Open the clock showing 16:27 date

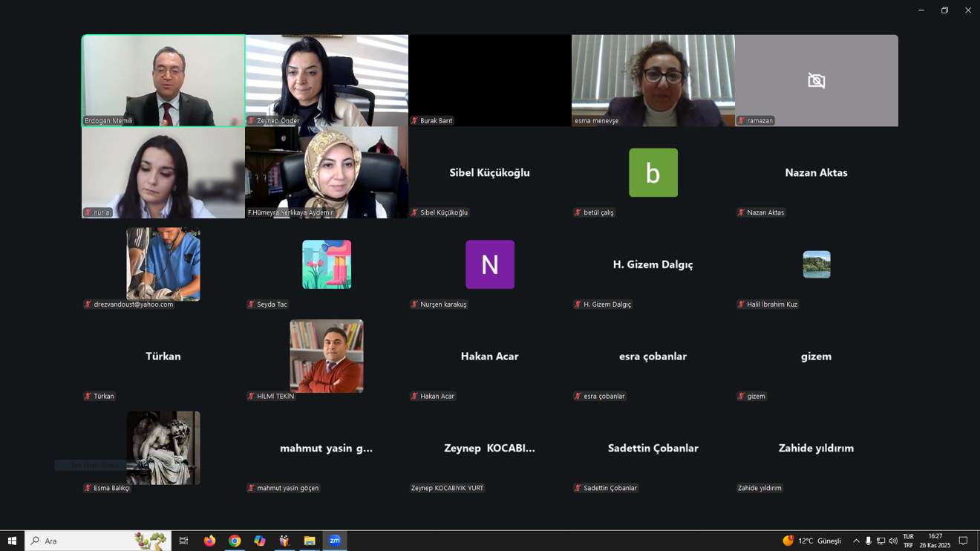coord(935,541)
